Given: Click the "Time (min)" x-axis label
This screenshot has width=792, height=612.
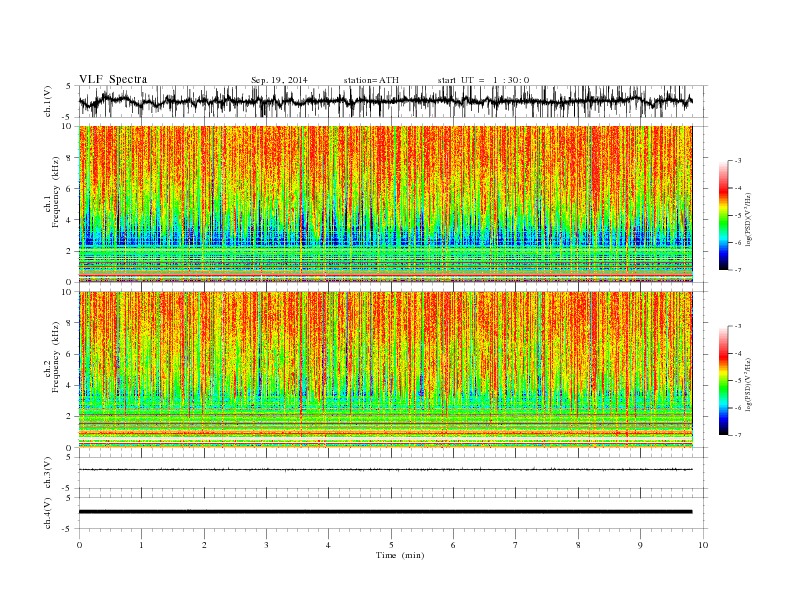Looking at the screenshot, I should point(400,555).
